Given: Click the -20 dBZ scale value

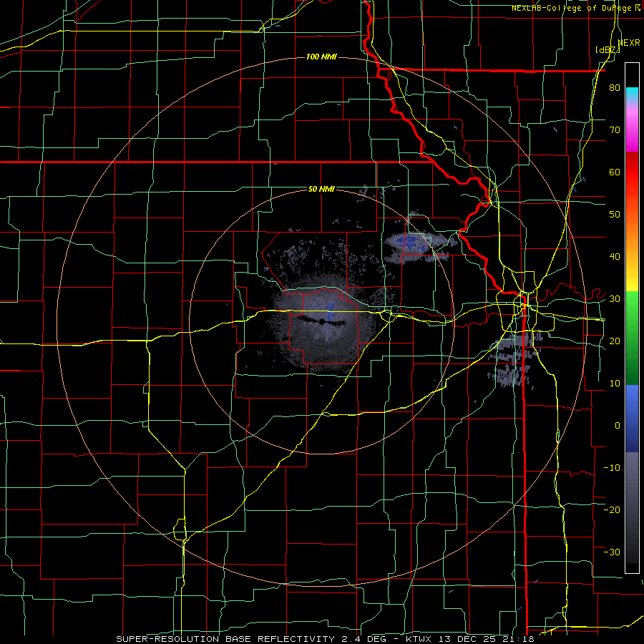Looking at the screenshot, I should [612, 510].
